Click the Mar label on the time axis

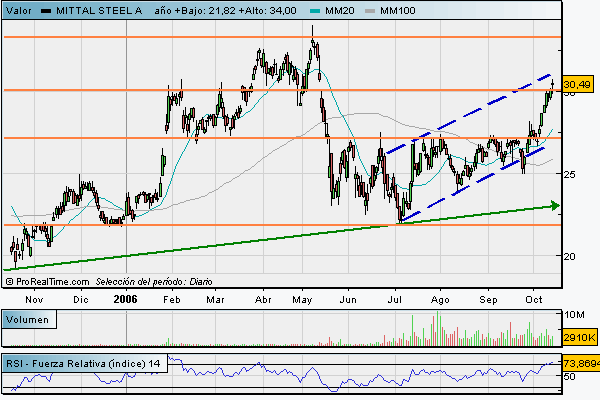tap(215, 299)
